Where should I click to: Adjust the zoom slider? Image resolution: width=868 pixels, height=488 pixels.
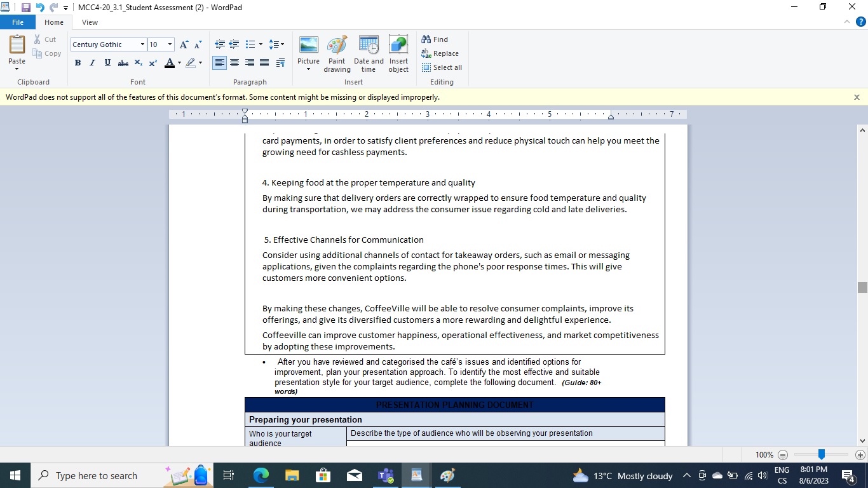click(820, 454)
